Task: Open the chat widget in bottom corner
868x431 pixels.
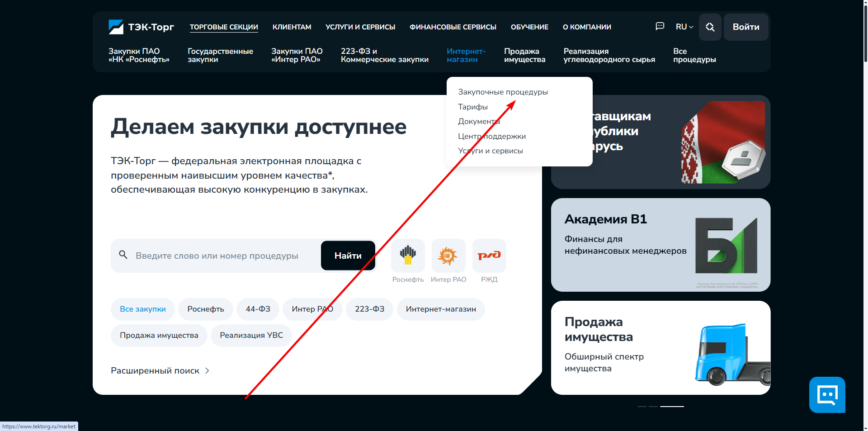Action: (827, 395)
